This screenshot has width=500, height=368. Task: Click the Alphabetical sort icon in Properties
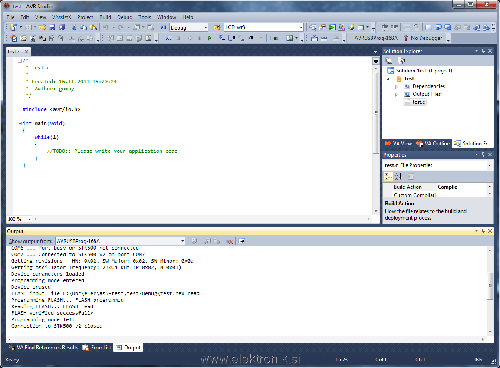(398, 176)
